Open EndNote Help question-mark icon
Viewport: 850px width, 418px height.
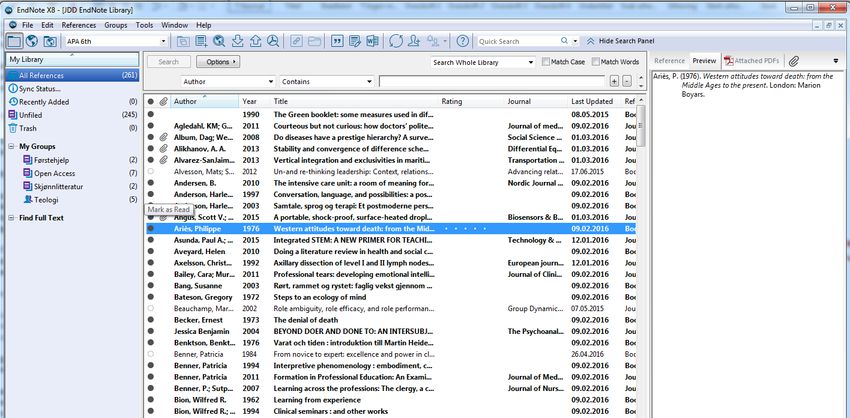(x=462, y=41)
